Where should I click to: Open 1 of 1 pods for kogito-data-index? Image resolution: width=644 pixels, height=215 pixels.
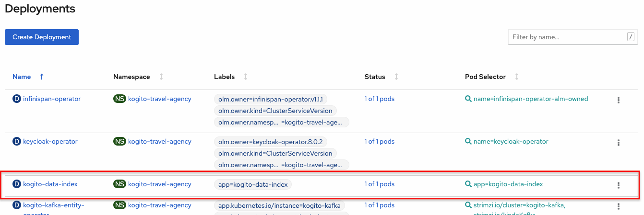click(380, 184)
